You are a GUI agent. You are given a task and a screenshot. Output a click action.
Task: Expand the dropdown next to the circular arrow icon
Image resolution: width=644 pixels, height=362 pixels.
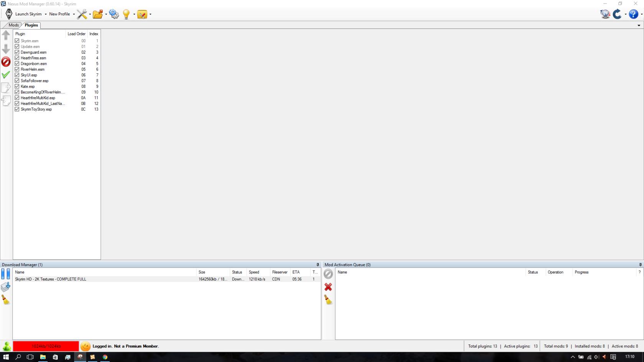tap(625, 15)
